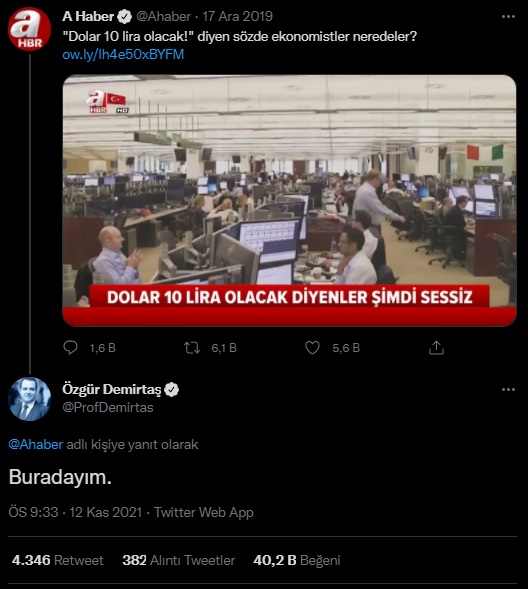Image resolution: width=528 pixels, height=589 pixels.
Task: View the 4.346 Retweet list
Action: [57, 560]
